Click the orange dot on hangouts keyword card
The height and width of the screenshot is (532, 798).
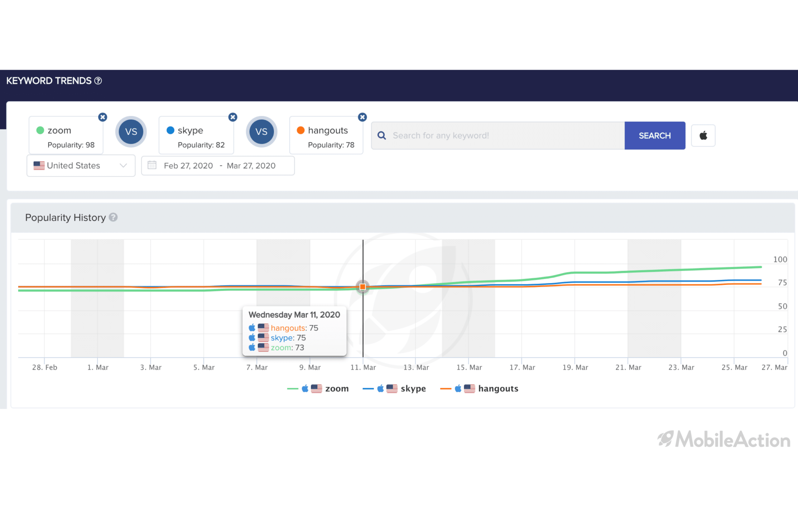click(x=300, y=130)
